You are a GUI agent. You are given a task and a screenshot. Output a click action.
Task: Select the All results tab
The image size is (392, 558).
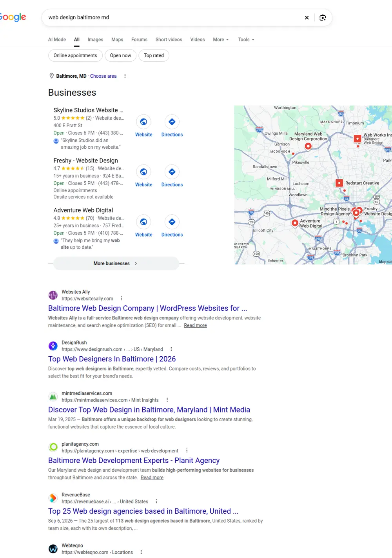(x=77, y=40)
